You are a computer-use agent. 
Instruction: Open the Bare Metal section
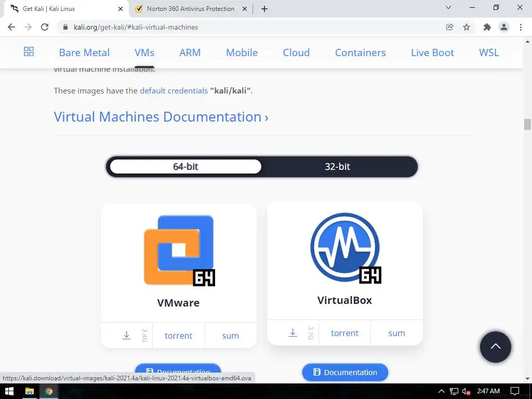(x=84, y=52)
